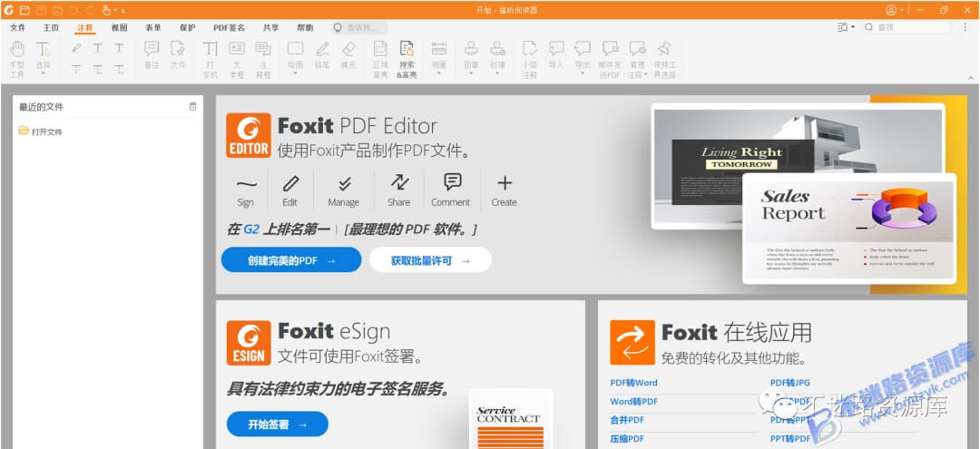Select the Area Highlight (区域高亮) tool
Screen dimensions: 980x449
coord(380,59)
